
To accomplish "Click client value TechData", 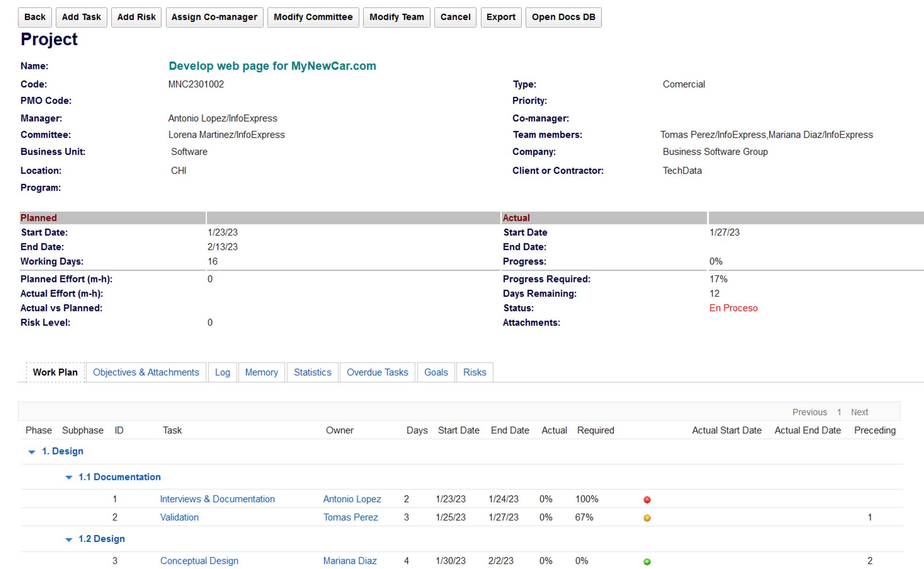I will click(x=682, y=171).
